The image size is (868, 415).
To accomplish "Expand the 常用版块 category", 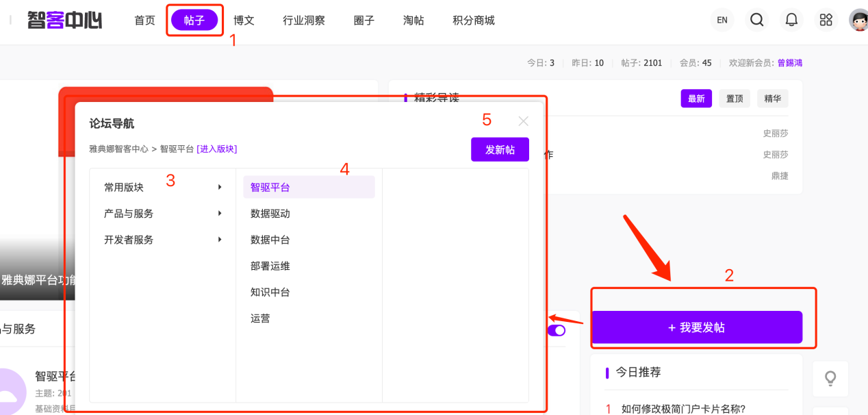I will (x=162, y=187).
